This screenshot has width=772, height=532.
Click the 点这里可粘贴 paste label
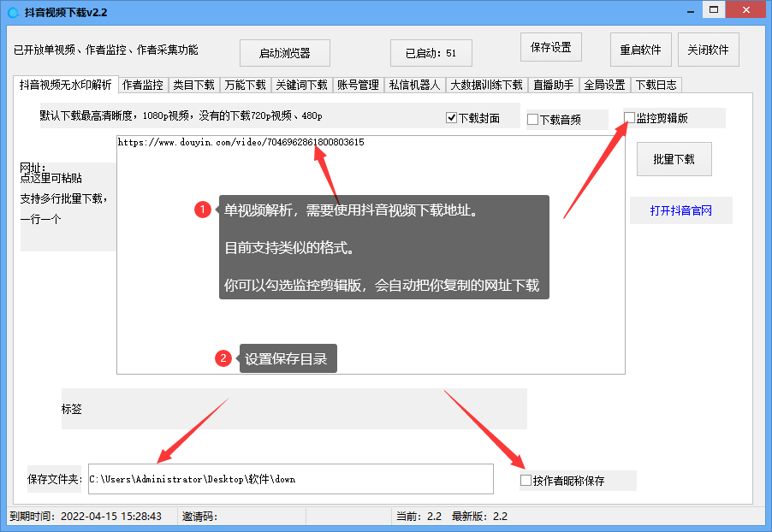click(50, 178)
